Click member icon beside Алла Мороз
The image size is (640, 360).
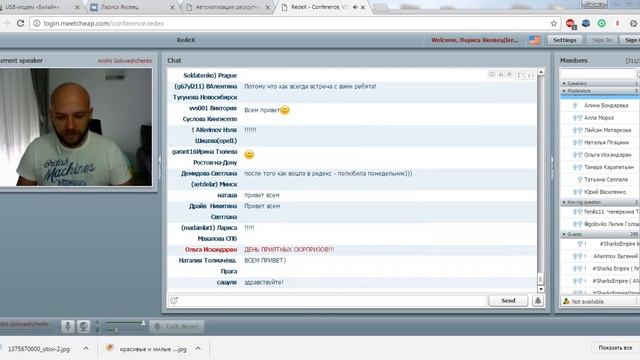(577, 118)
